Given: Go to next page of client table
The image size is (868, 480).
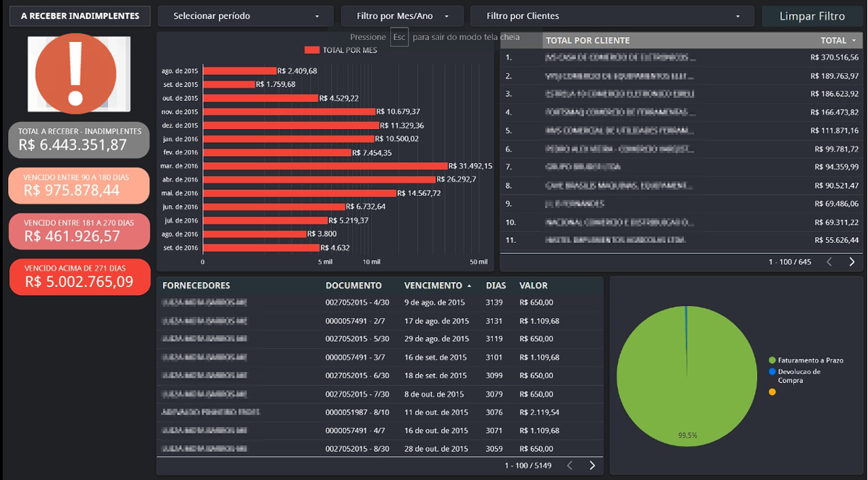Looking at the screenshot, I should [x=852, y=262].
